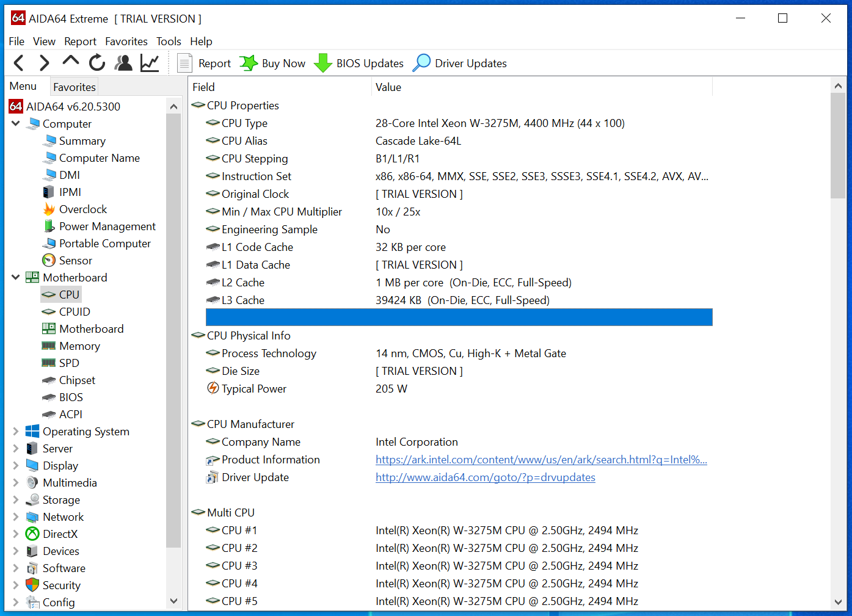Open BIOS Updates
The image size is (852, 616).
359,63
